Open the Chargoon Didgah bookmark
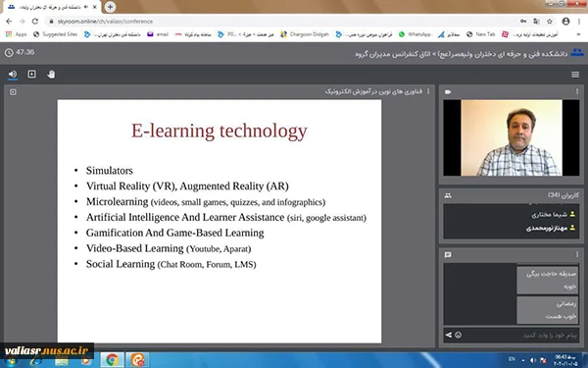 (x=305, y=34)
